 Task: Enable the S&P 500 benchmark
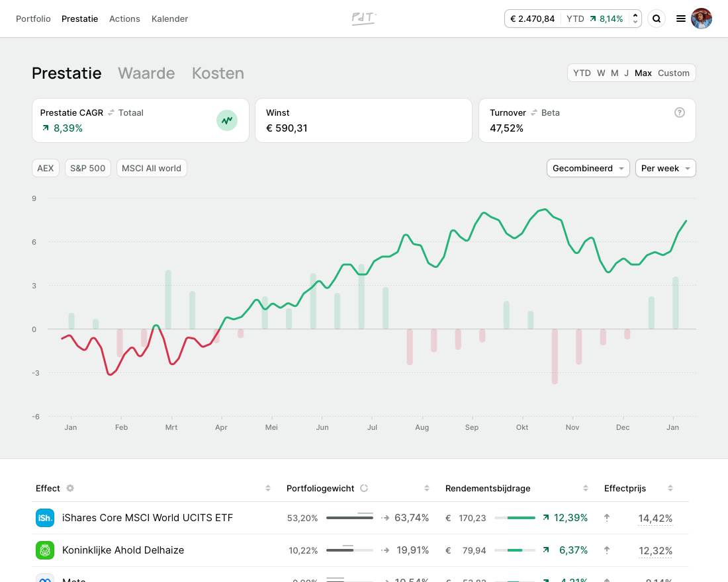click(x=88, y=168)
